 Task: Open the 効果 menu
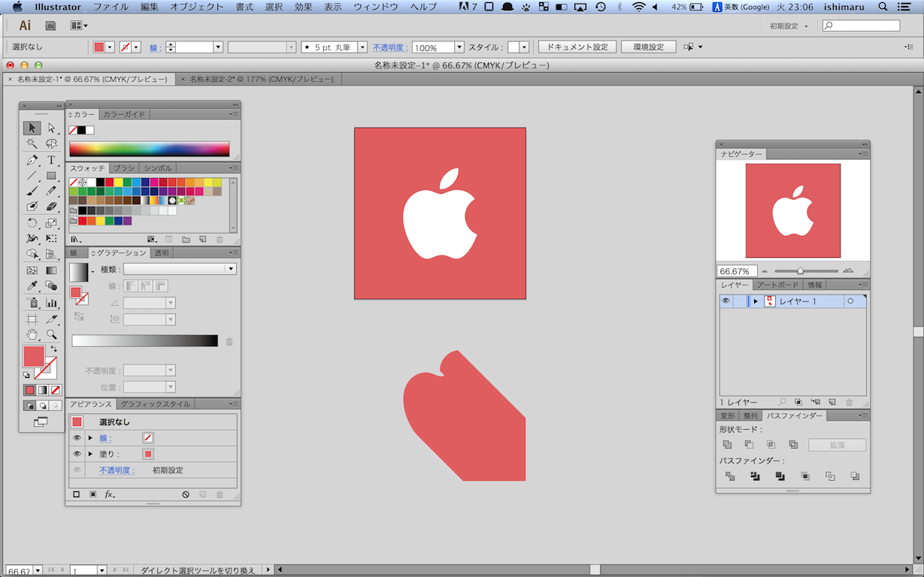303,7
